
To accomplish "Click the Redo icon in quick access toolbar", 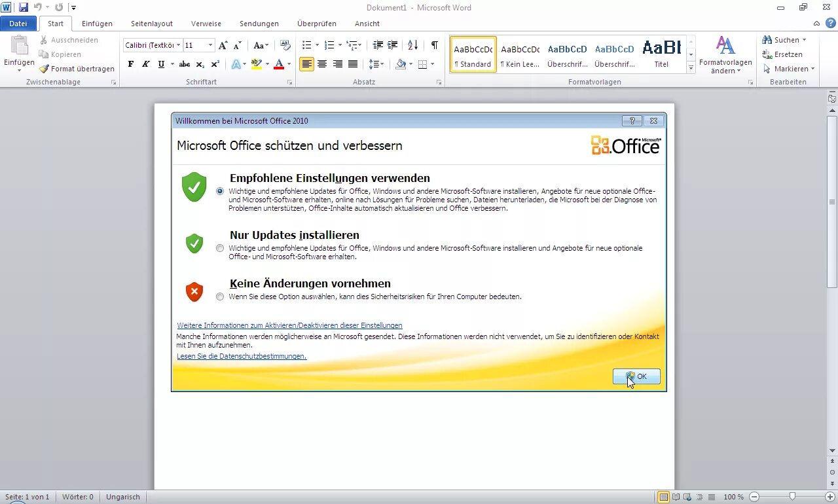I will 59,7.
